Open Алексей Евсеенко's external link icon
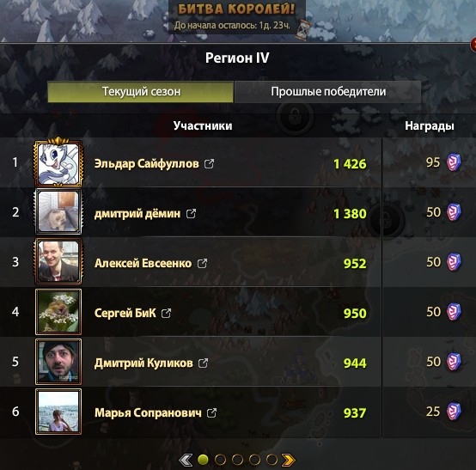This screenshot has height=470, width=476. [x=202, y=264]
